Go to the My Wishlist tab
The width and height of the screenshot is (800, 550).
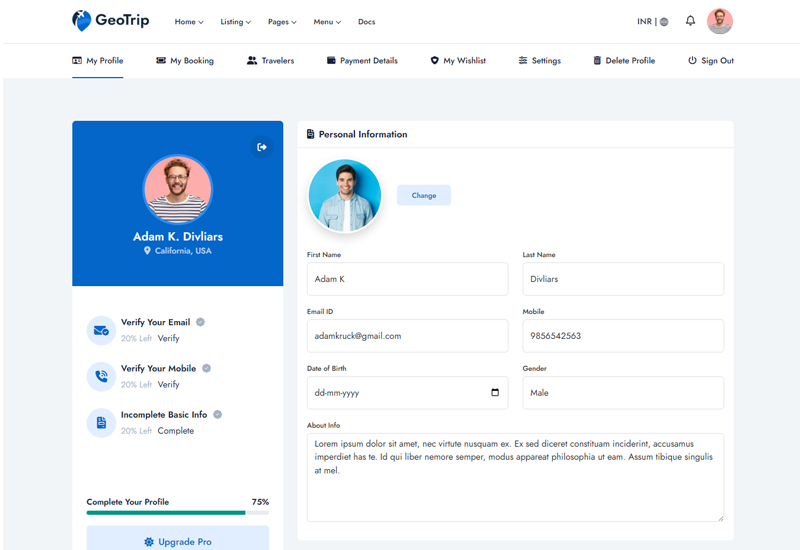(458, 61)
